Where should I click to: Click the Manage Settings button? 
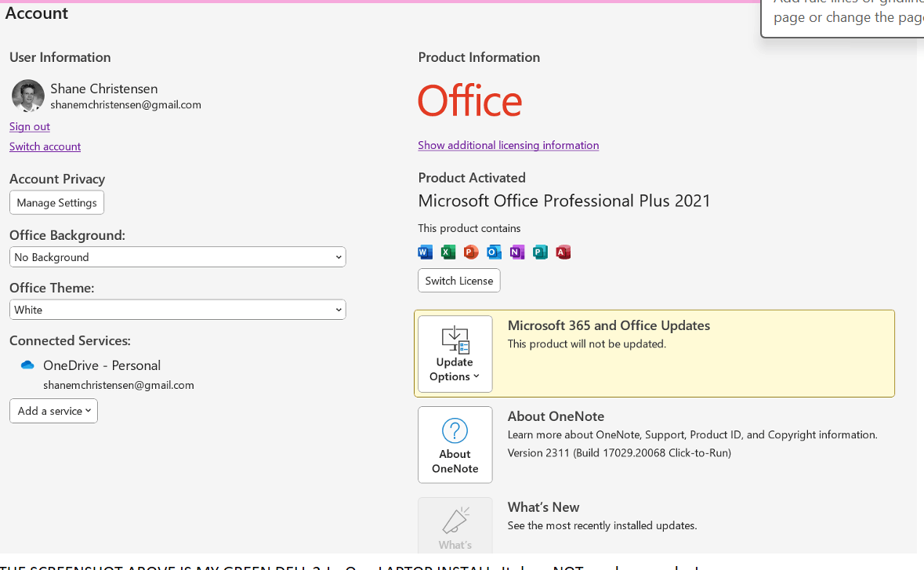coord(56,202)
